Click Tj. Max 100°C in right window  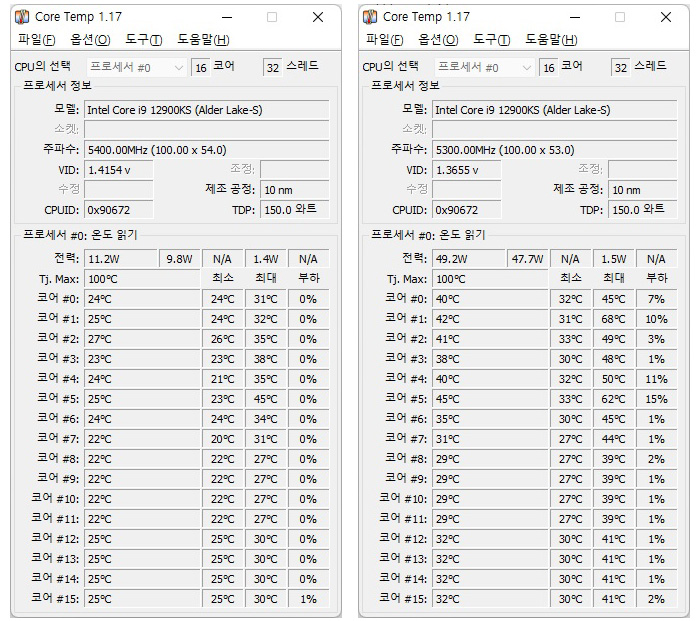pyautogui.click(x=490, y=279)
